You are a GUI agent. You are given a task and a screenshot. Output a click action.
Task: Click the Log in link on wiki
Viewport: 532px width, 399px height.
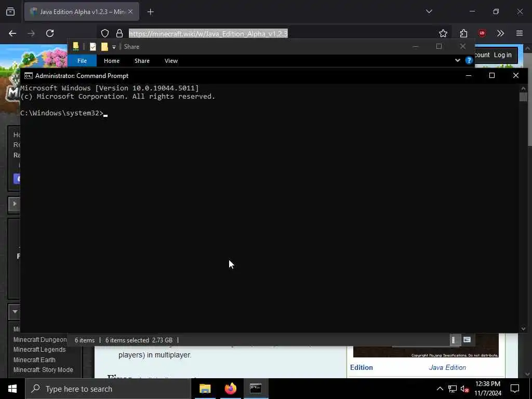[502, 55]
